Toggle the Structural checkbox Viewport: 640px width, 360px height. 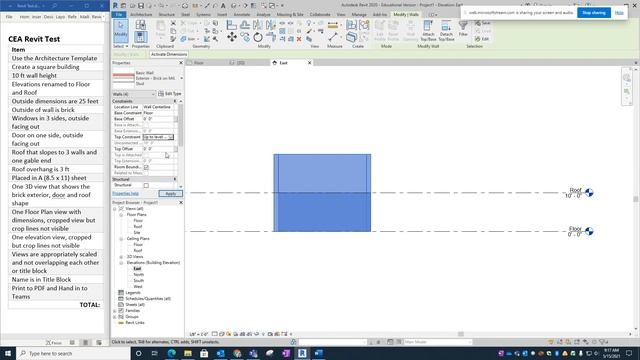pos(146,185)
